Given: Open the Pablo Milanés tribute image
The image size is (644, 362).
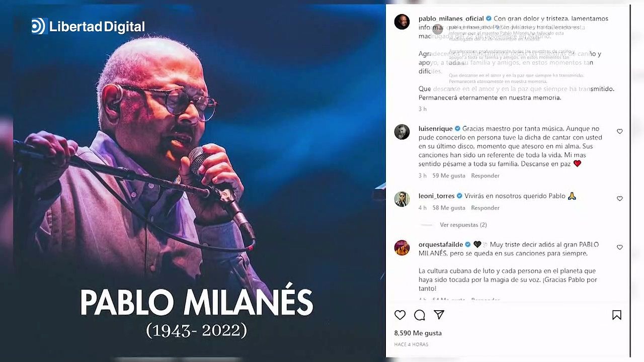Looking at the screenshot, I should pyautogui.click(x=199, y=182).
